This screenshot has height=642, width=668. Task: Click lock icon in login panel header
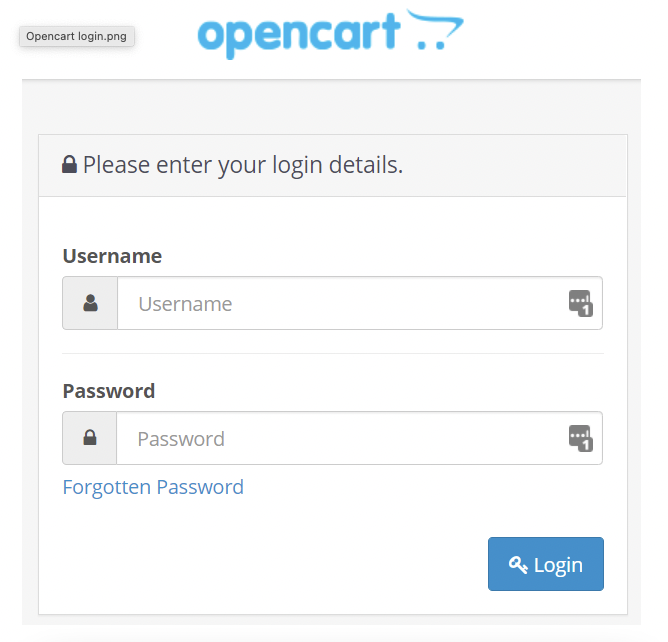(x=69, y=165)
